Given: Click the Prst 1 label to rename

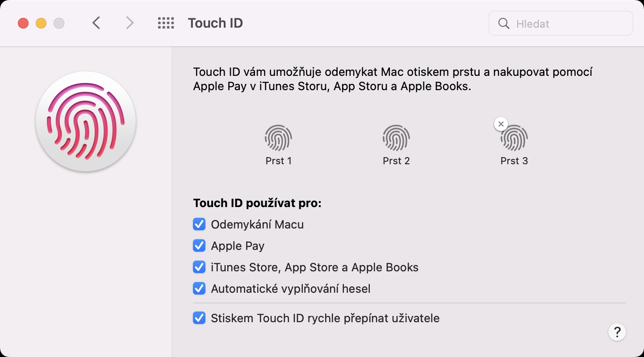Looking at the screenshot, I should [279, 161].
